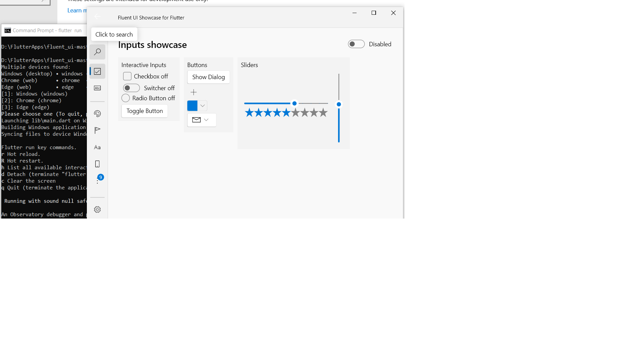Open Settings gear icon in sidebar
This screenshot has width=644, height=362.
pyautogui.click(x=97, y=209)
